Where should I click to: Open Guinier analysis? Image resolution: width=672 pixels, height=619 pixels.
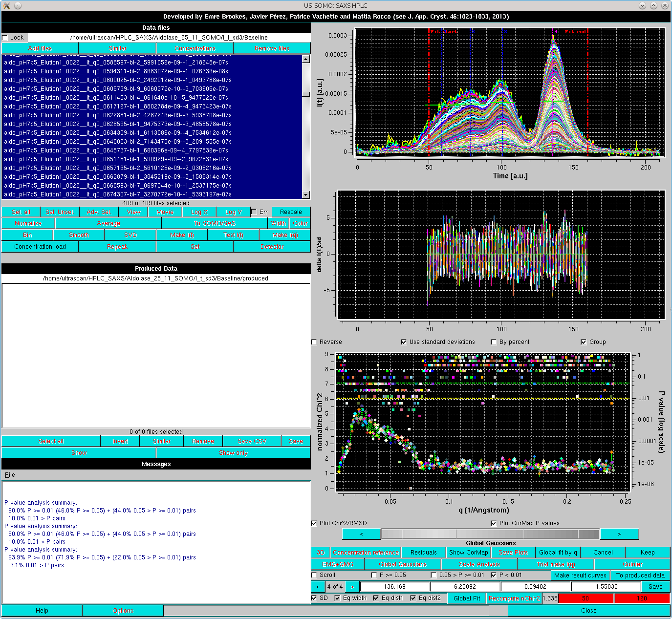tap(631, 564)
